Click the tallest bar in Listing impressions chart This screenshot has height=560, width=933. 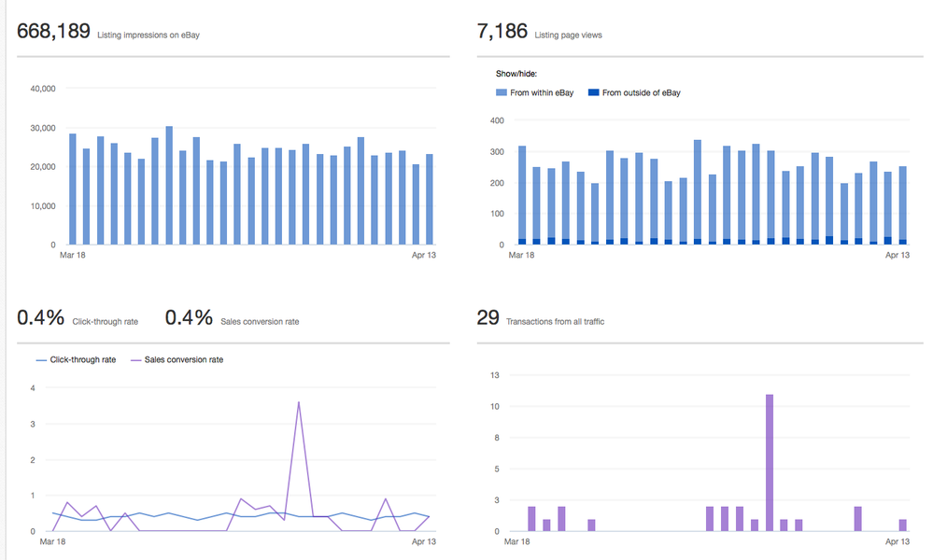coord(169,186)
